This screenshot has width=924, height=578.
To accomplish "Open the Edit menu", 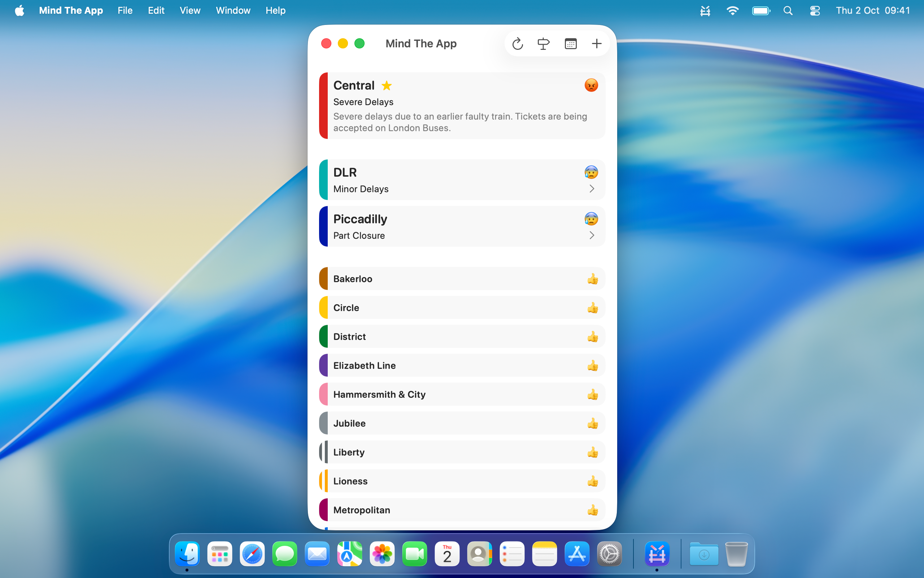I will (x=156, y=10).
